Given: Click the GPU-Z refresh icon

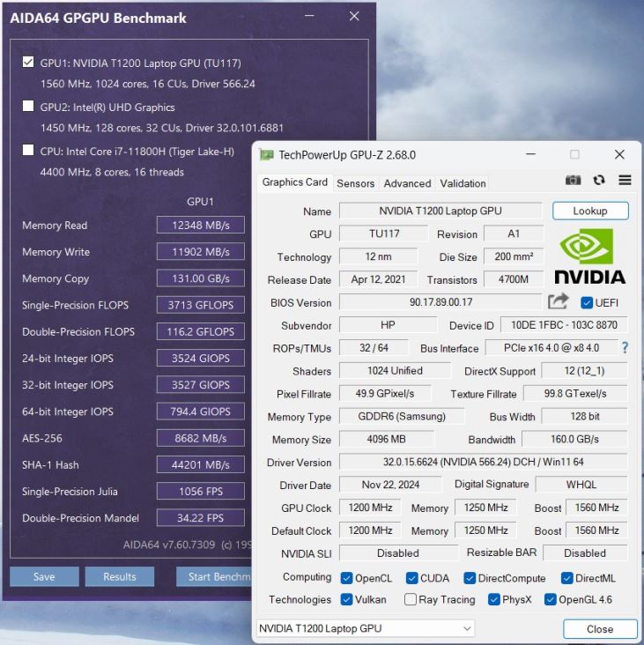Looking at the screenshot, I should tap(599, 180).
